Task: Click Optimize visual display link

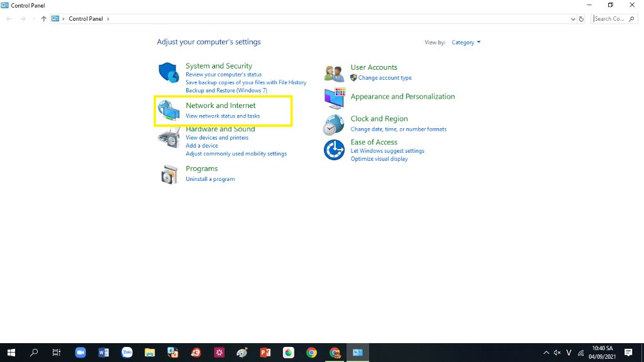Action: (379, 159)
